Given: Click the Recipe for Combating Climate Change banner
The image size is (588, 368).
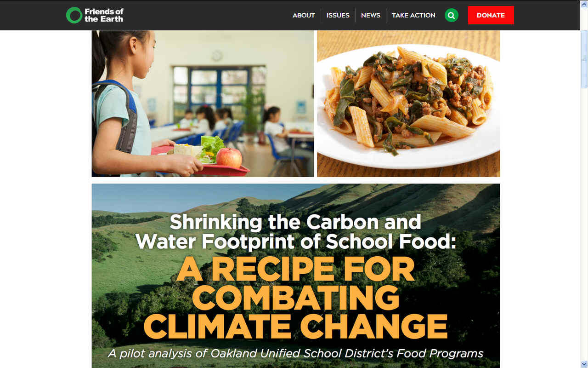Looking at the screenshot, I should 296,276.
